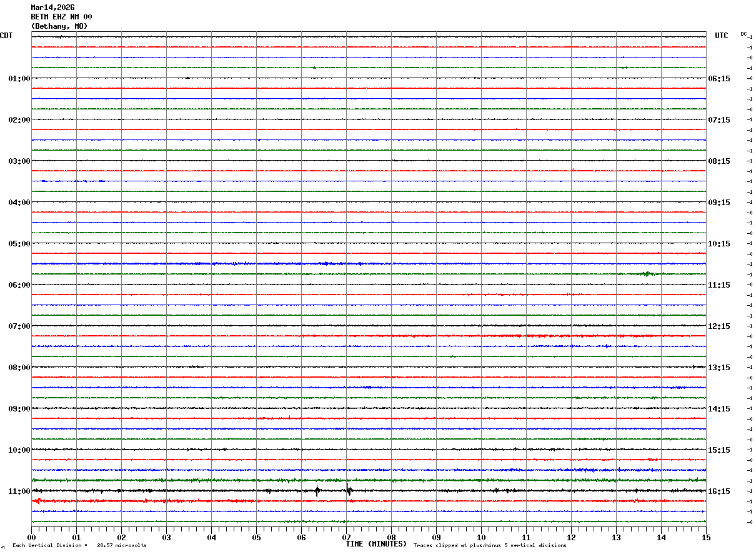Select the 09:00 CDT row label
Screen dimensions: 756x554
pos(19,409)
